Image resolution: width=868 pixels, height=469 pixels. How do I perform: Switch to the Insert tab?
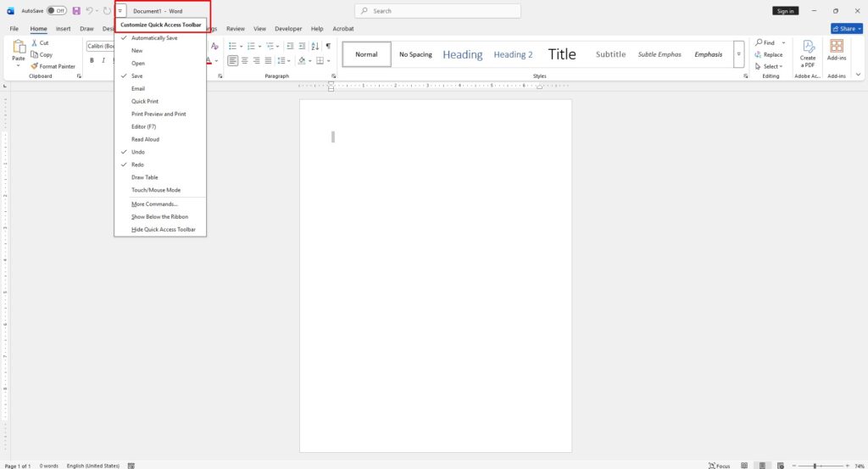click(63, 28)
